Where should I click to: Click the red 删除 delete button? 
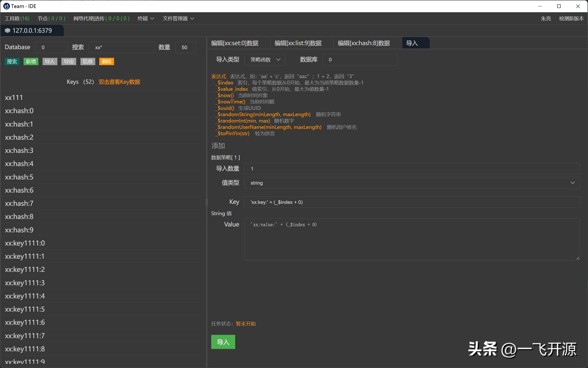point(106,61)
